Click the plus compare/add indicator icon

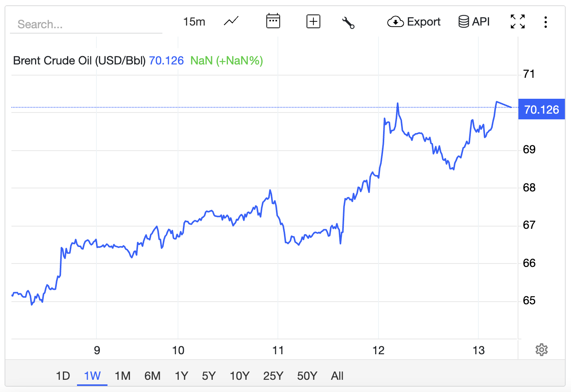click(x=313, y=21)
